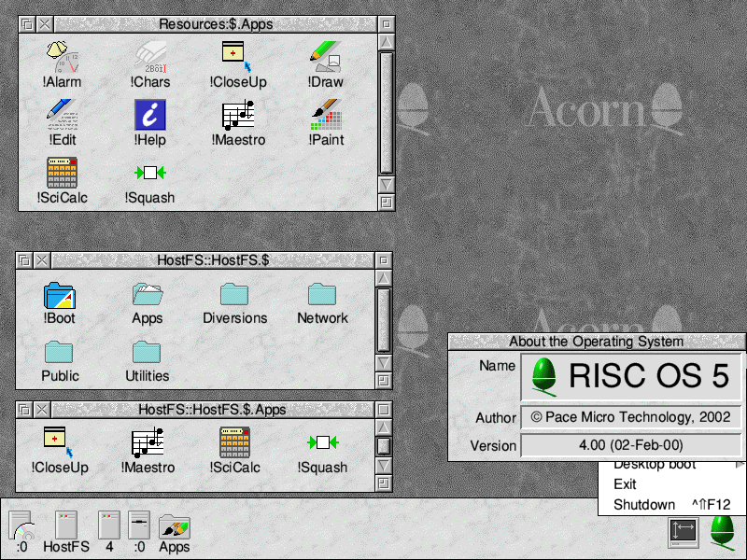Close the Resources:$.Apps window
The height and width of the screenshot is (560, 747).
pyautogui.click(x=45, y=24)
